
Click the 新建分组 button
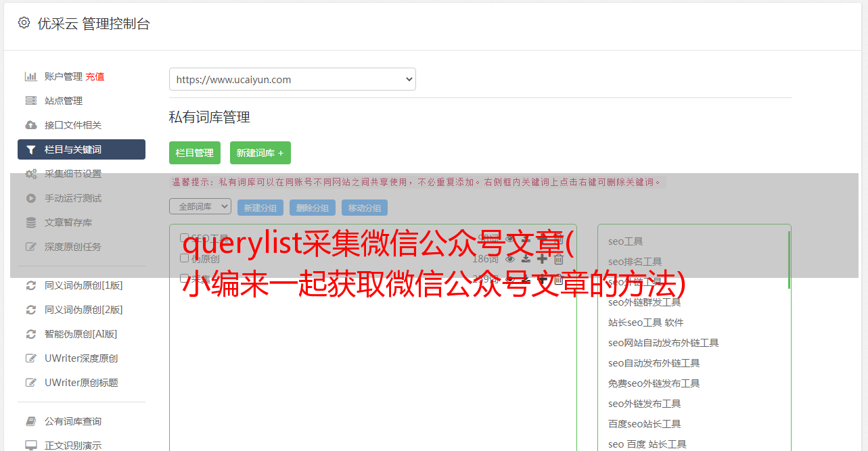[260, 208]
